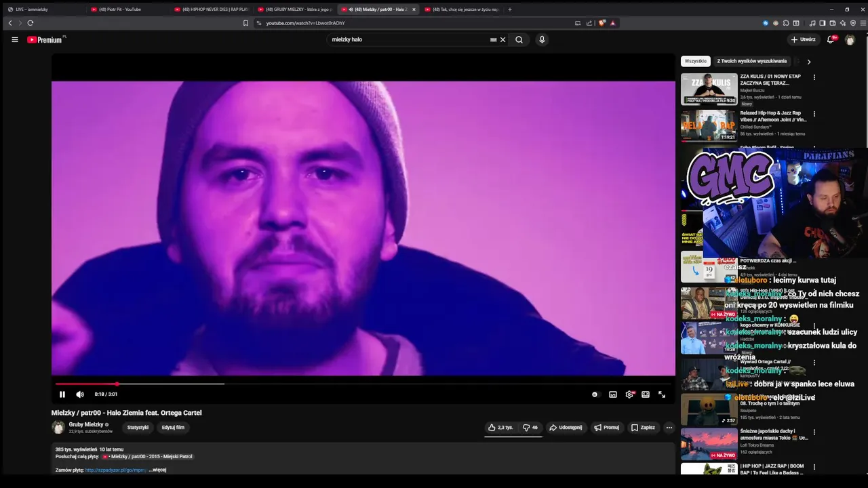Save video with Zapisz button

pos(643,428)
